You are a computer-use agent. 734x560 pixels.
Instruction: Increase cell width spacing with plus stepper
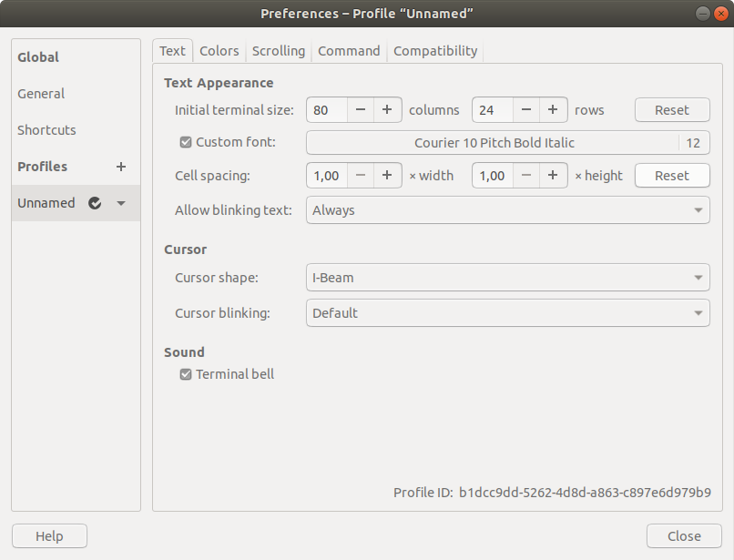386,175
